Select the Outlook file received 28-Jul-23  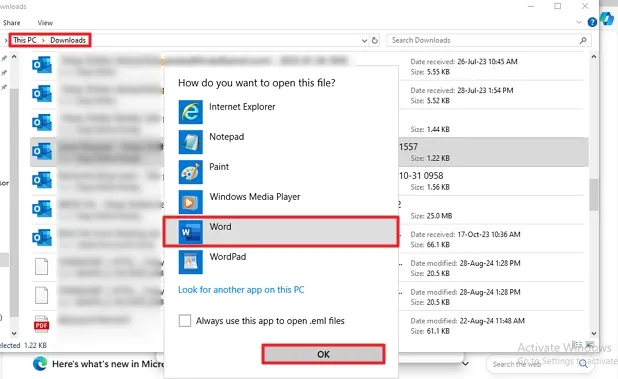click(42, 94)
